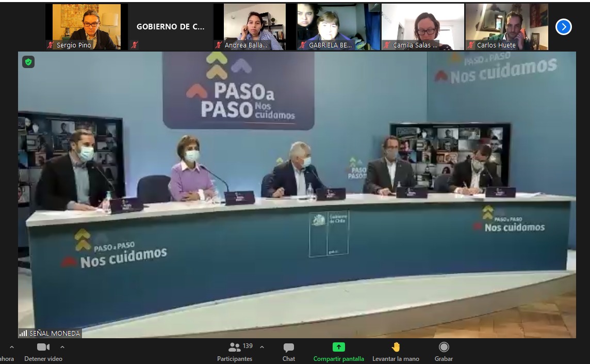Select Camila Salas video thumbnail
The image size is (590, 364).
(423, 27)
